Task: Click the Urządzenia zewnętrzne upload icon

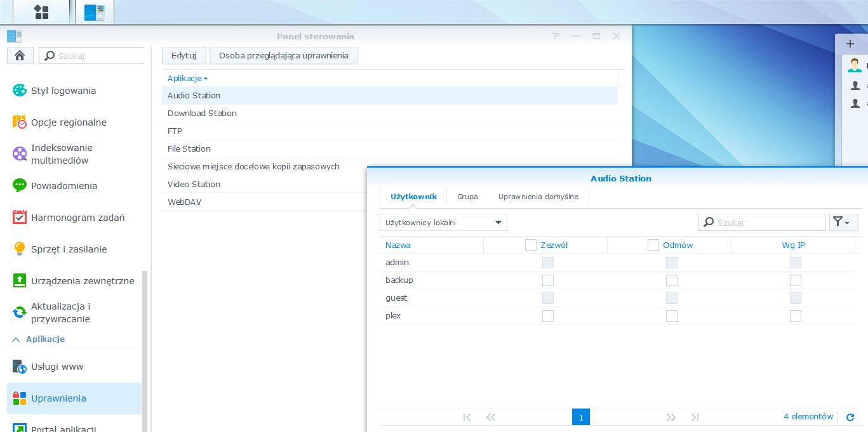Action: pos(20,280)
